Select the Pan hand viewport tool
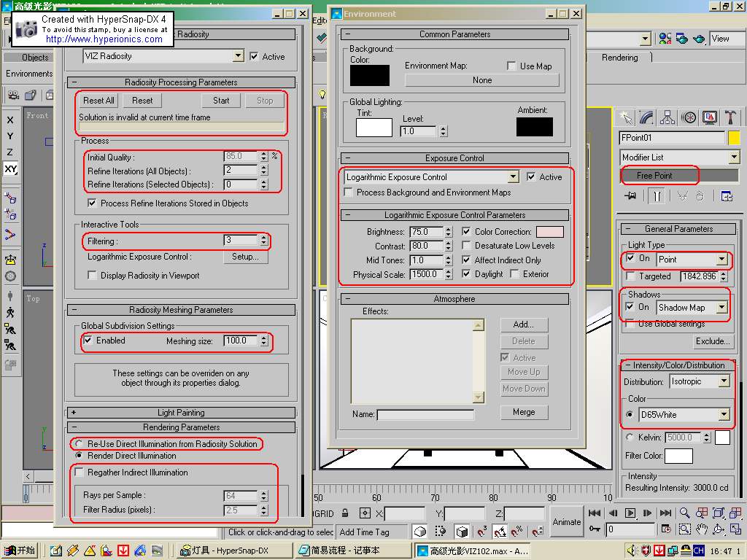This screenshot has height=560, width=747. (702, 530)
